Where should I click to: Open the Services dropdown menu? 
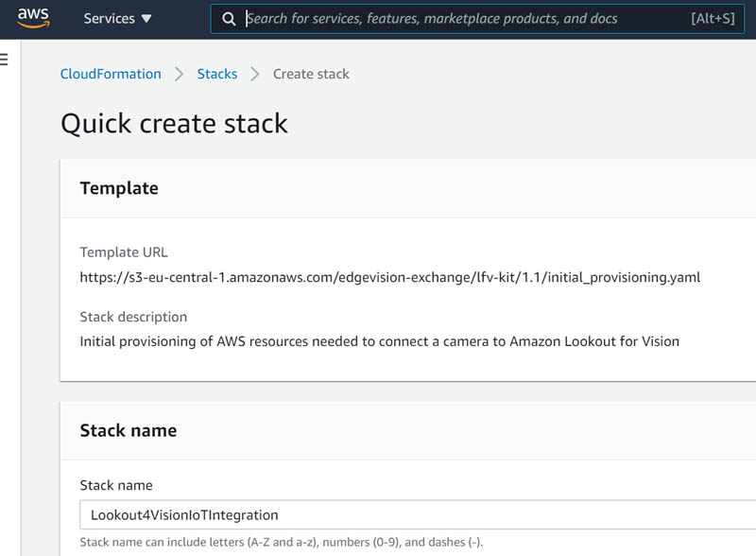(117, 18)
